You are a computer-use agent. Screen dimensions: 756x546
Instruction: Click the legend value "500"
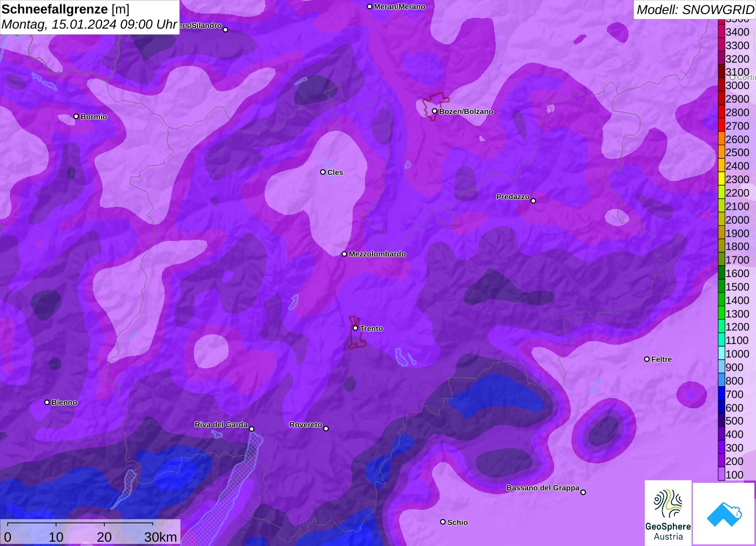coord(734,421)
